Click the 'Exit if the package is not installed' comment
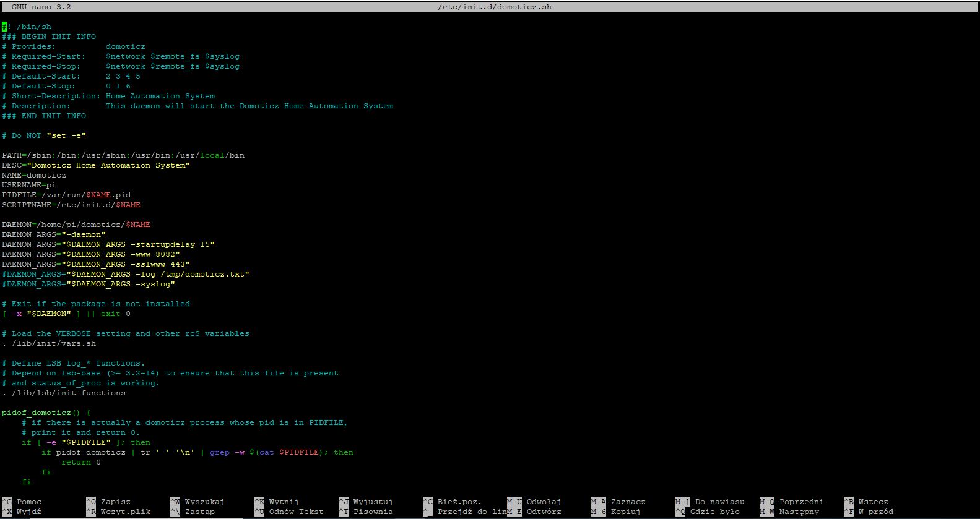 [96, 304]
